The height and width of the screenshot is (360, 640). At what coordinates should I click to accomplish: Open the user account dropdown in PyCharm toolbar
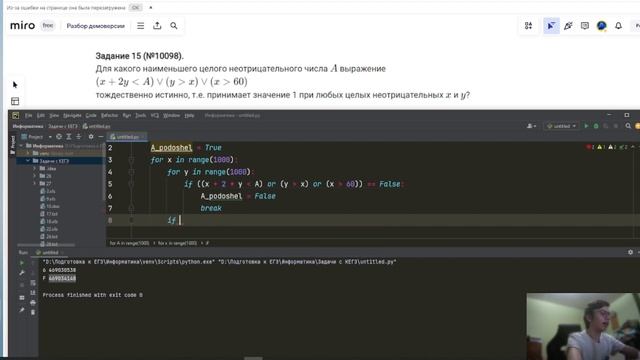[531, 126]
